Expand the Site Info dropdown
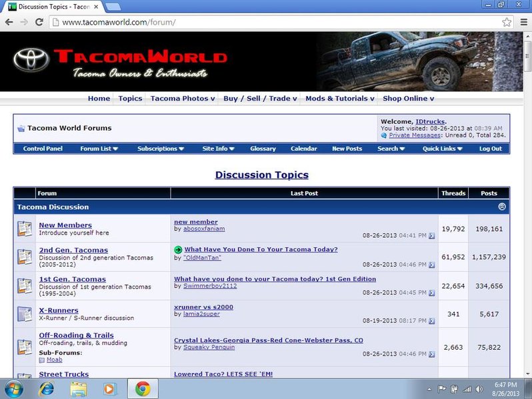This screenshot has height=399, width=532. point(218,149)
